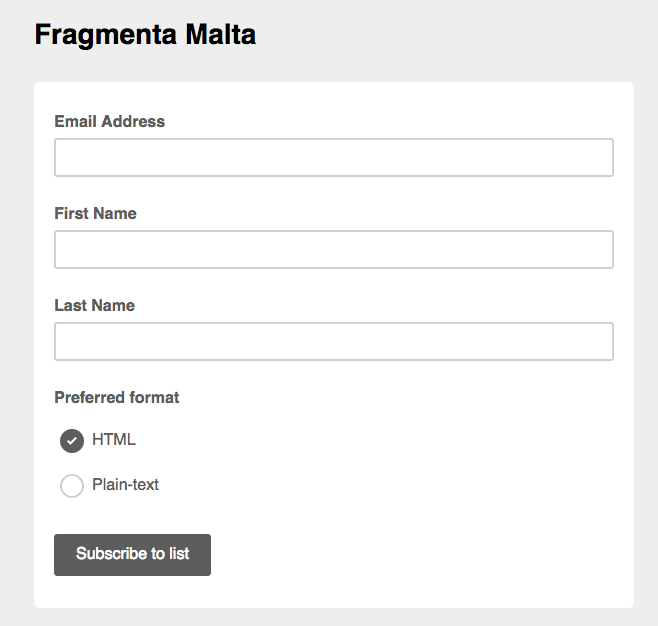Viewport: 658px width, 626px height.
Task: Click the Fragmenta Malta page heading
Action: tap(145, 35)
